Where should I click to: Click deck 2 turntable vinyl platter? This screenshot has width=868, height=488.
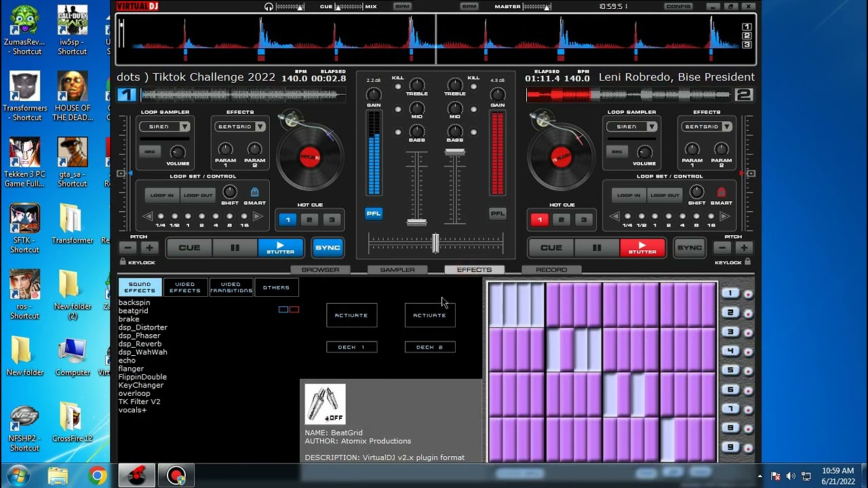pyautogui.click(x=561, y=157)
